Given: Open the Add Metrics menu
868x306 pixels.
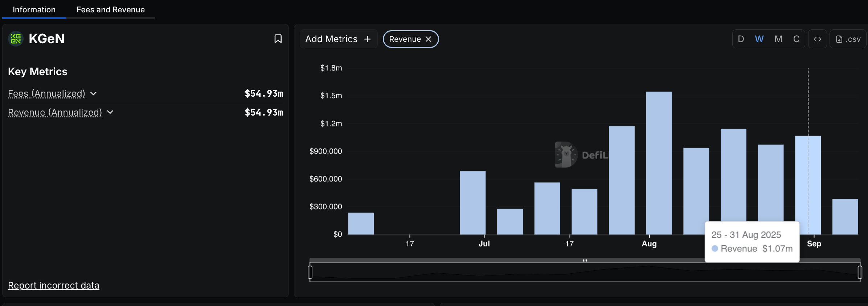Looking at the screenshot, I should tap(338, 39).
